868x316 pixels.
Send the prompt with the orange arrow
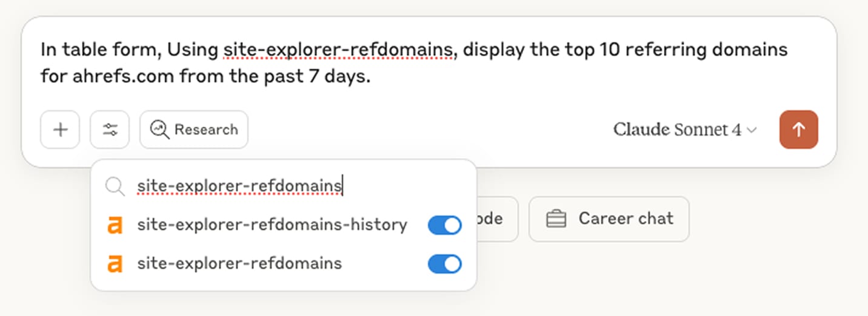coord(798,130)
